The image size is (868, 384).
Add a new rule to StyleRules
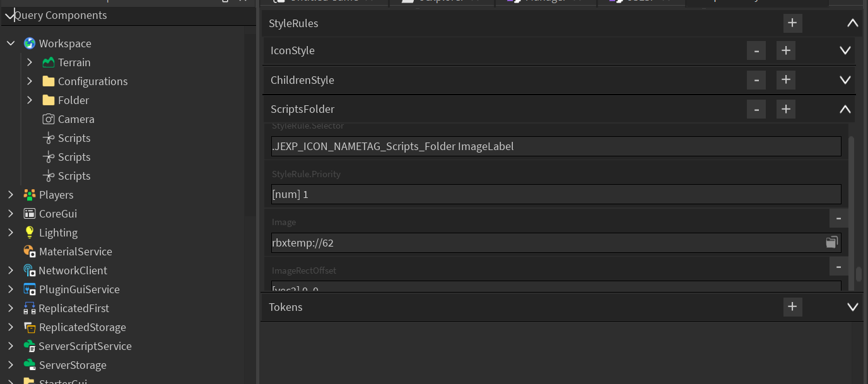(x=792, y=23)
